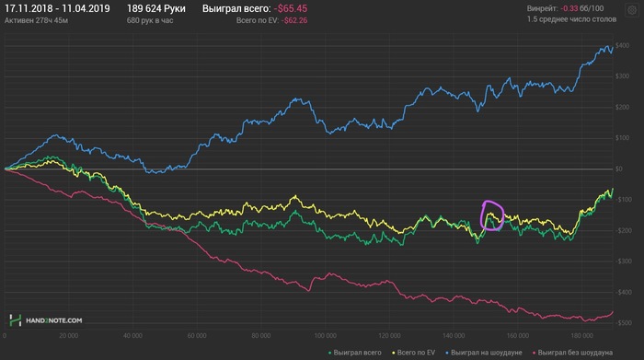Click the 'Всего по EV: -$62.26' header value
Screen dimensions: 644x360
pos(271,20)
